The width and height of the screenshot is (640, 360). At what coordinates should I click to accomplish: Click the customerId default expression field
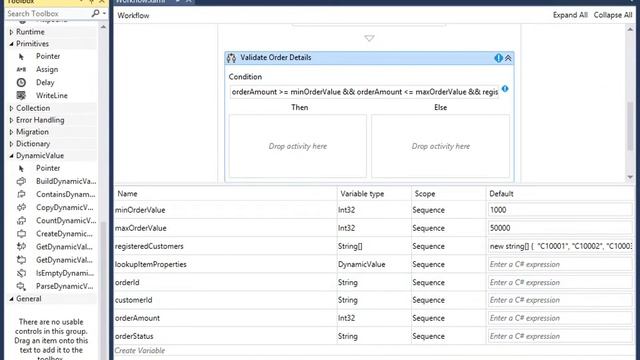560,300
